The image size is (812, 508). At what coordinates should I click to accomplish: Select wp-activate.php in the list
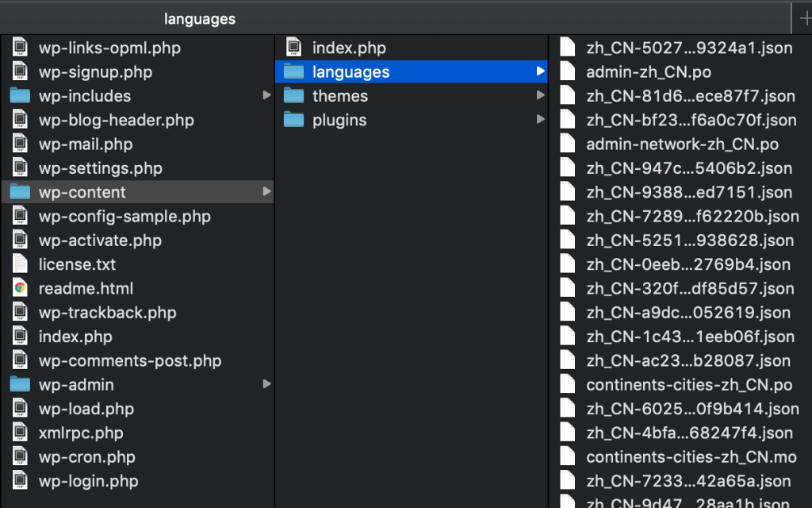tap(100, 240)
